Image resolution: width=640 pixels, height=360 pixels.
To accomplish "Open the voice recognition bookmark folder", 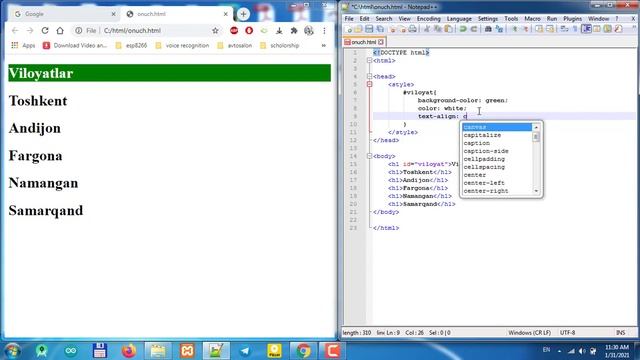I will [x=182, y=45].
